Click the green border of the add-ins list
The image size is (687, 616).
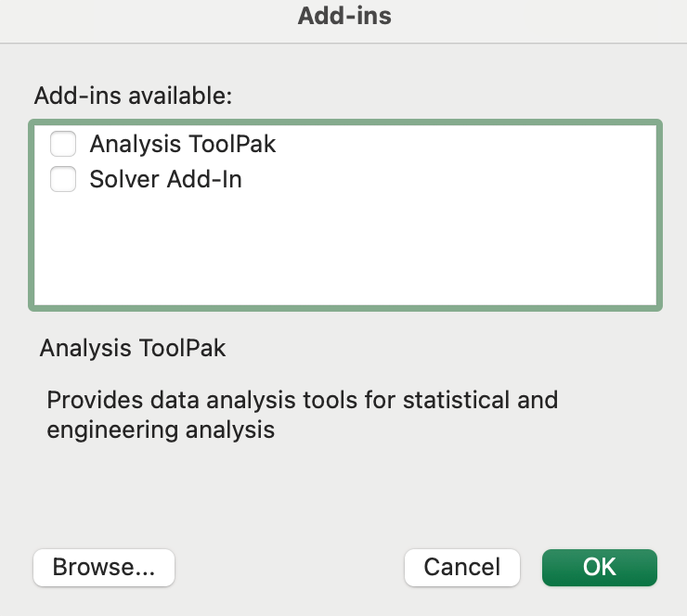point(345,122)
